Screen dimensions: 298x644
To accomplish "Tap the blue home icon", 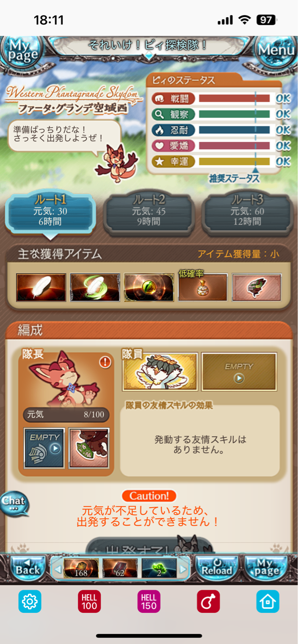I will [268, 601].
